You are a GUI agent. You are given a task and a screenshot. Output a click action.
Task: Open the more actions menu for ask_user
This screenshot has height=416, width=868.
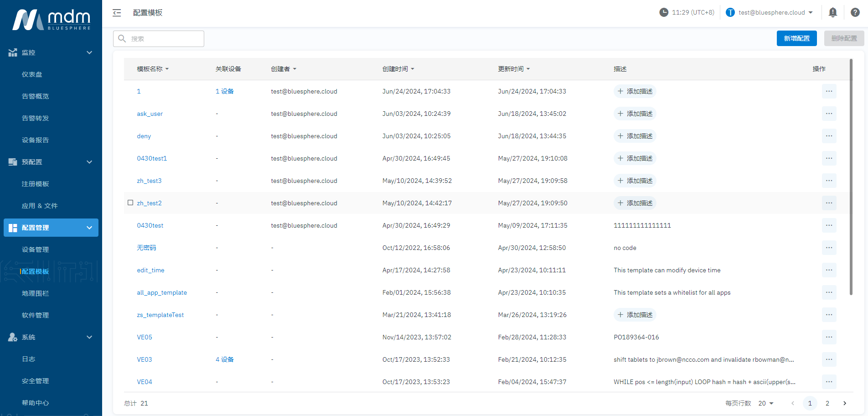tap(829, 114)
